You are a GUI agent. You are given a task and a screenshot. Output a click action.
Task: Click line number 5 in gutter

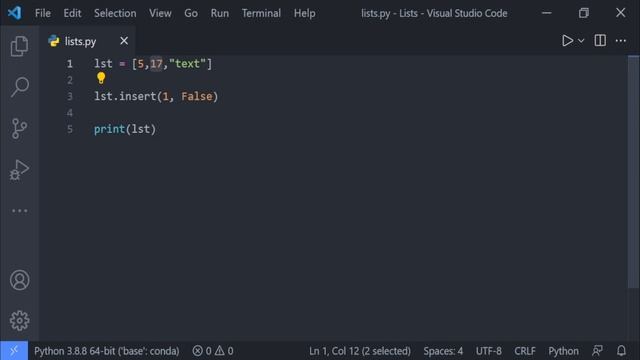point(70,129)
